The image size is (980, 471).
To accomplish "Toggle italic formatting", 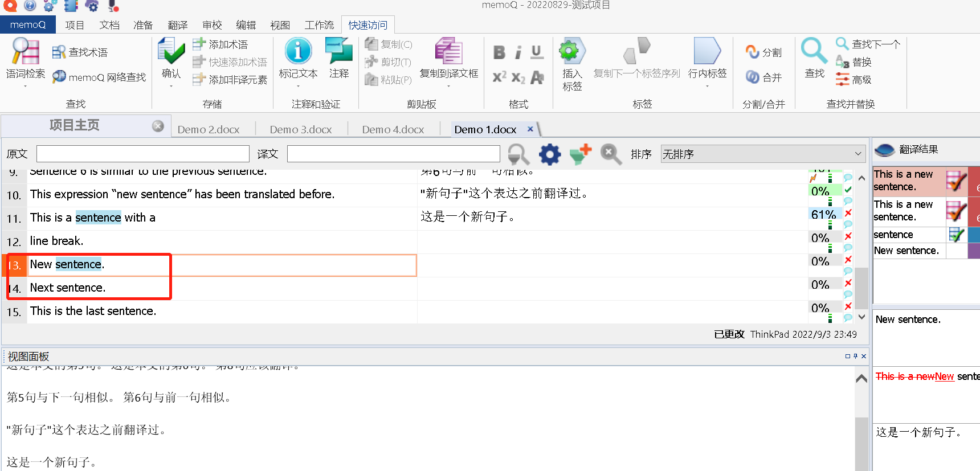I will click(518, 52).
